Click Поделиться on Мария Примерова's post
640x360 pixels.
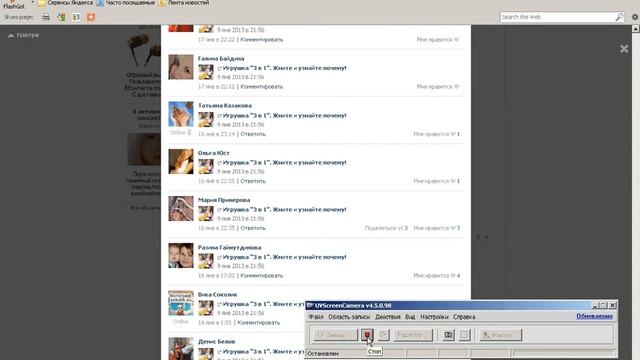pyautogui.click(x=386, y=228)
